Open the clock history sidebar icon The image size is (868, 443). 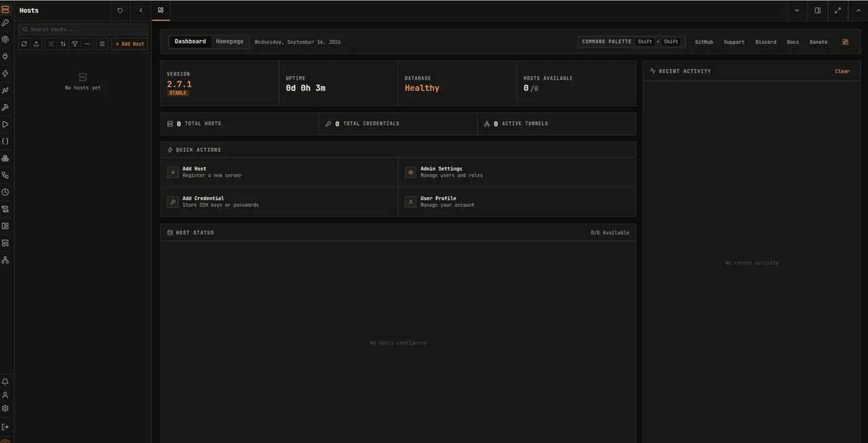[x=5, y=192]
